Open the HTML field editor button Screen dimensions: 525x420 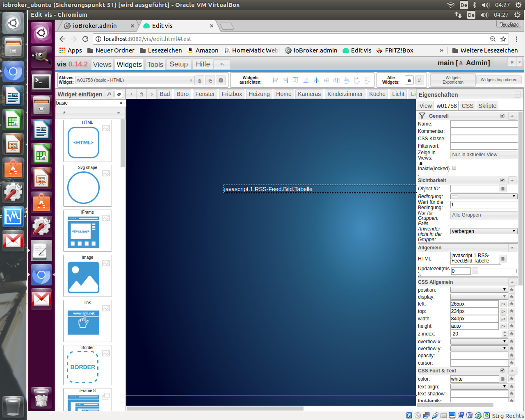point(503,258)
